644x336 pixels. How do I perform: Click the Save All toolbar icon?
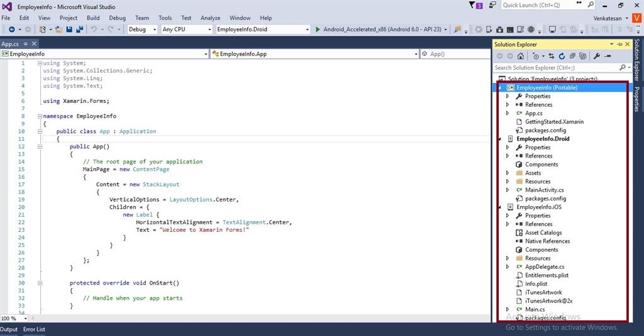coord(80,30)
